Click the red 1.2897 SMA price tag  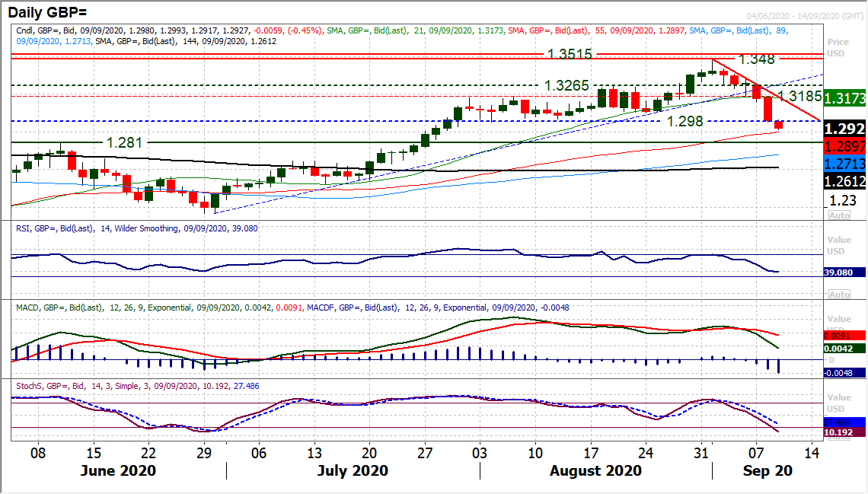(846, 146)
